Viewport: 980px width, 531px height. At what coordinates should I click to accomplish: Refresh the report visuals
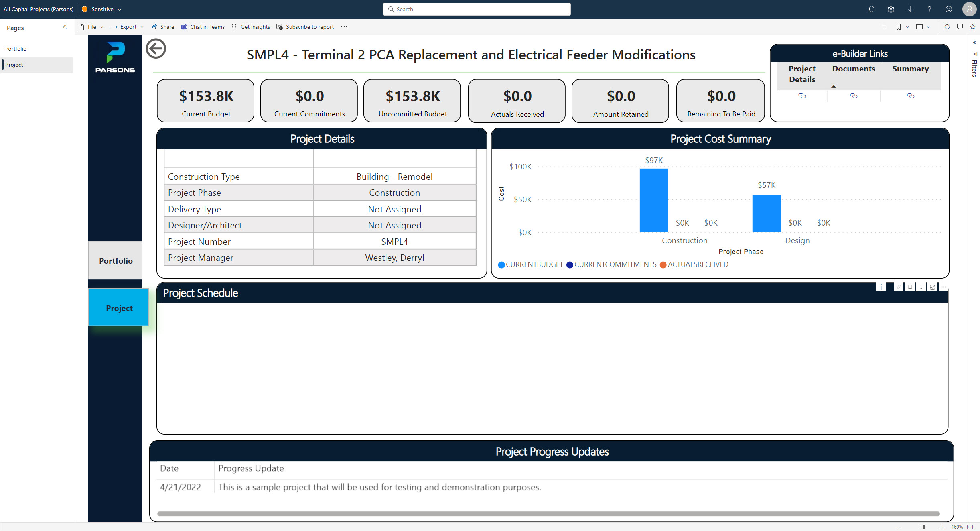click(947, 27)
